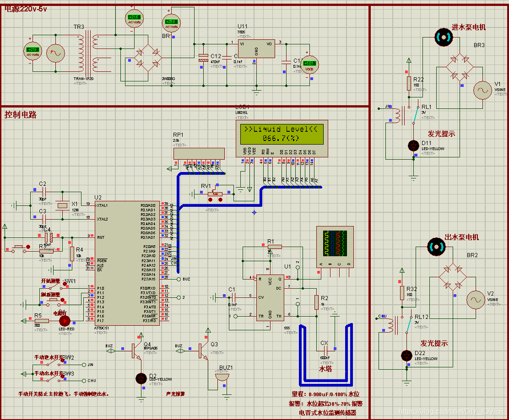Click the LED-RED power indicator
Screen dimensions: 509x420
click(65, 321)
